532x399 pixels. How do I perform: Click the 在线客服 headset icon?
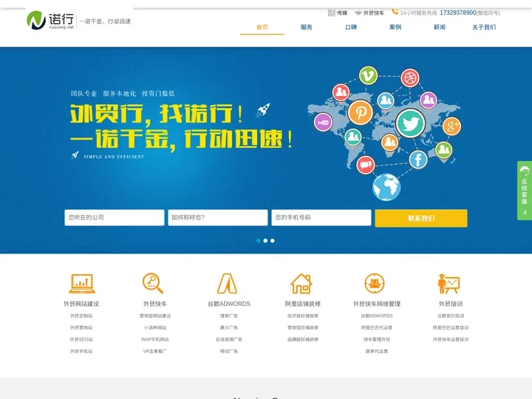(525, 171)
